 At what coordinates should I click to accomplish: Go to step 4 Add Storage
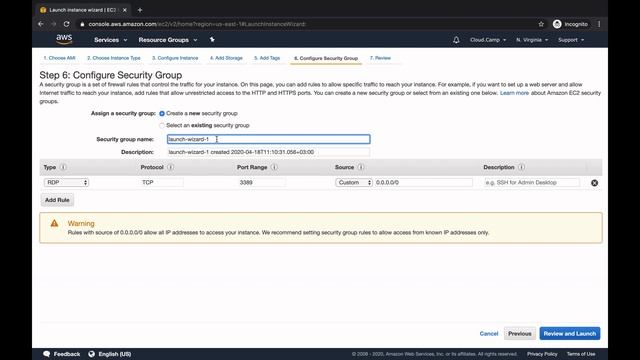click(226, 58)
